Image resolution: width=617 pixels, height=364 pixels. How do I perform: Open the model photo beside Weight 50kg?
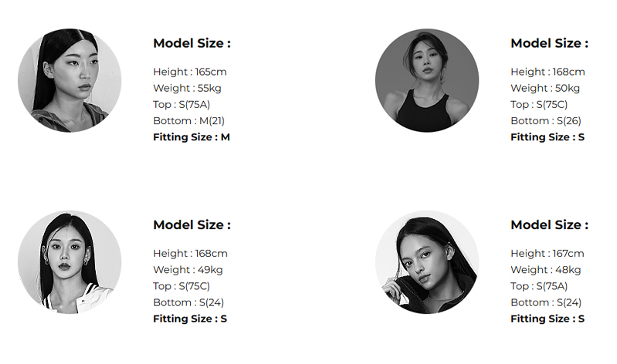click(427, 80)
